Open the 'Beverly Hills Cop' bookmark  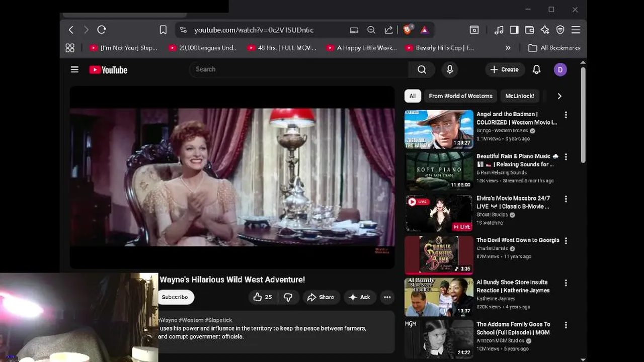click(441, 48)
